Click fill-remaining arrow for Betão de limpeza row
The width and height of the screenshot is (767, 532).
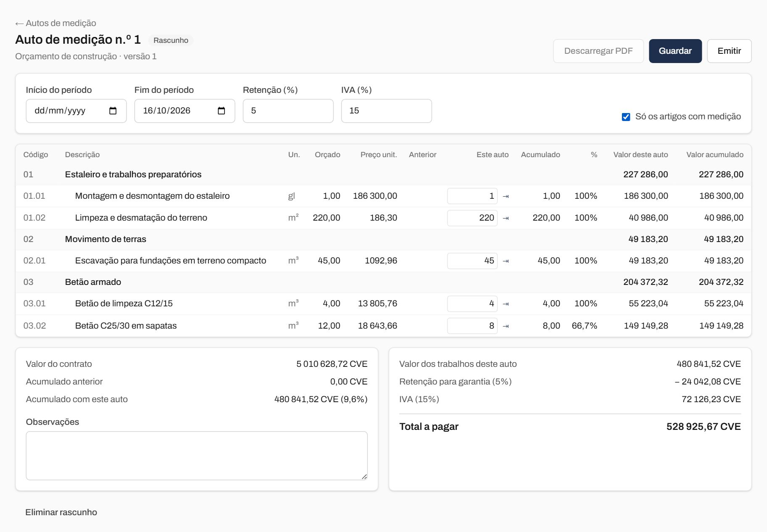click(x=506, y=304)
